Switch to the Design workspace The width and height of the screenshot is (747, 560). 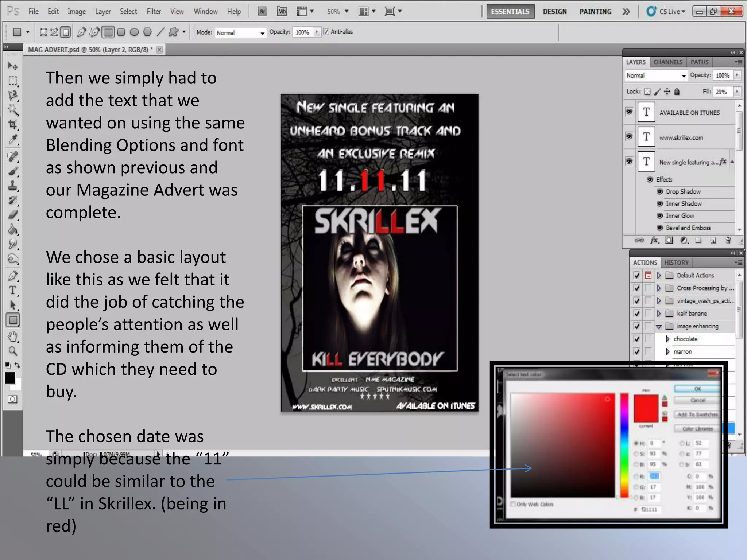554,12
